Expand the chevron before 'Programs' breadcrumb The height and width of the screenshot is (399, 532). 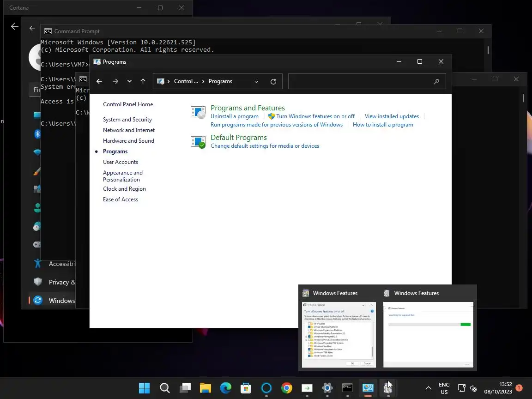(x=203, y=81)
